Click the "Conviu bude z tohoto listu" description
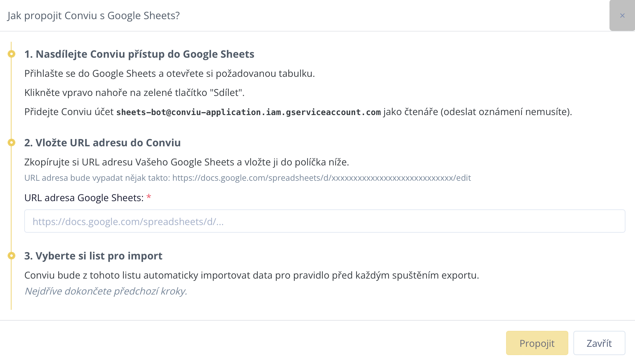This screenshot has width=635, height=364. (x=251, y=275)
